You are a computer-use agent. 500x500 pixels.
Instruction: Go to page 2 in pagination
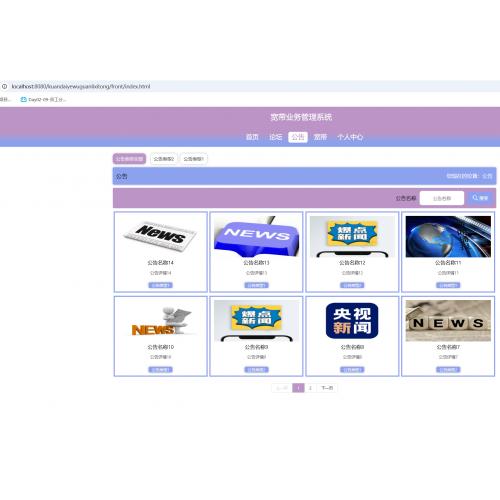click(310, 388)
